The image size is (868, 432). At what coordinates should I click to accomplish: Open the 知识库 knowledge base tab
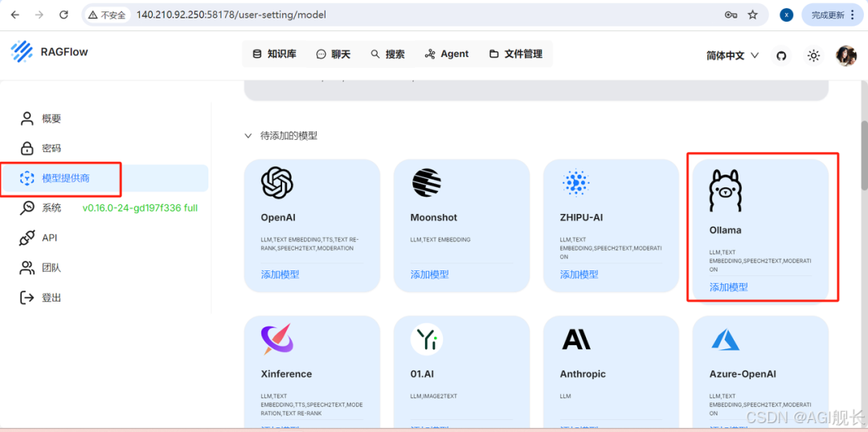pos(275,54)
